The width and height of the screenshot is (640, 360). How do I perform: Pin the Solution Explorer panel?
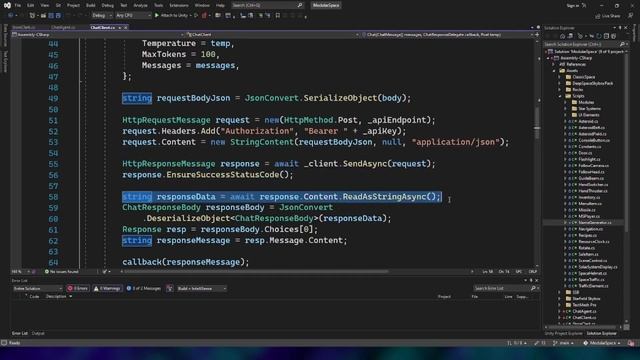point(620,28)
